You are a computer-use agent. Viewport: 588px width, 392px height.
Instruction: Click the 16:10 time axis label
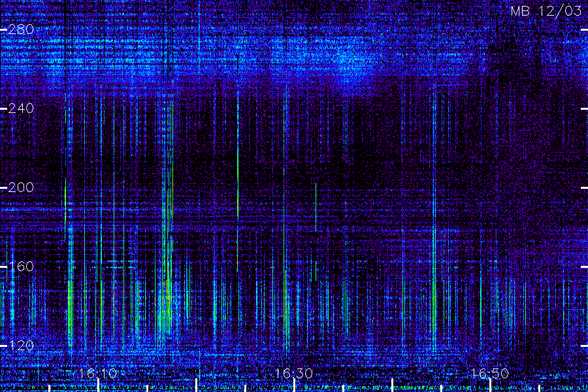coord(98,373)
